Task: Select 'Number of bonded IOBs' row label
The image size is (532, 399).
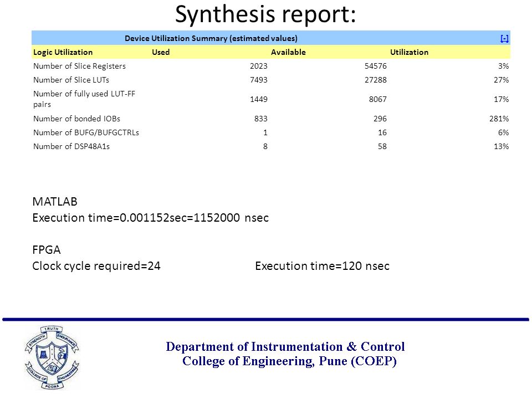Action: (x=76, y=119)
